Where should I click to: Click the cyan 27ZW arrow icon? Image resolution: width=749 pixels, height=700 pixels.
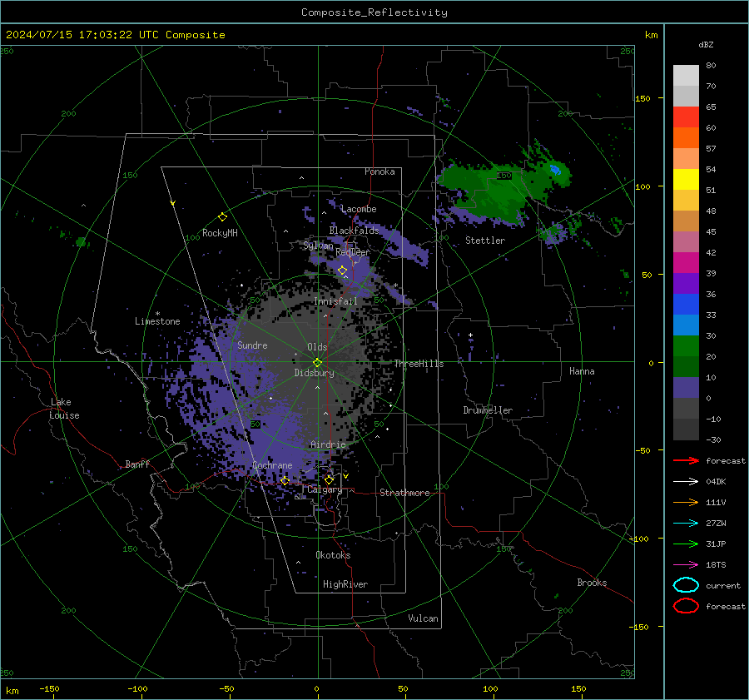tap(686, 524)
